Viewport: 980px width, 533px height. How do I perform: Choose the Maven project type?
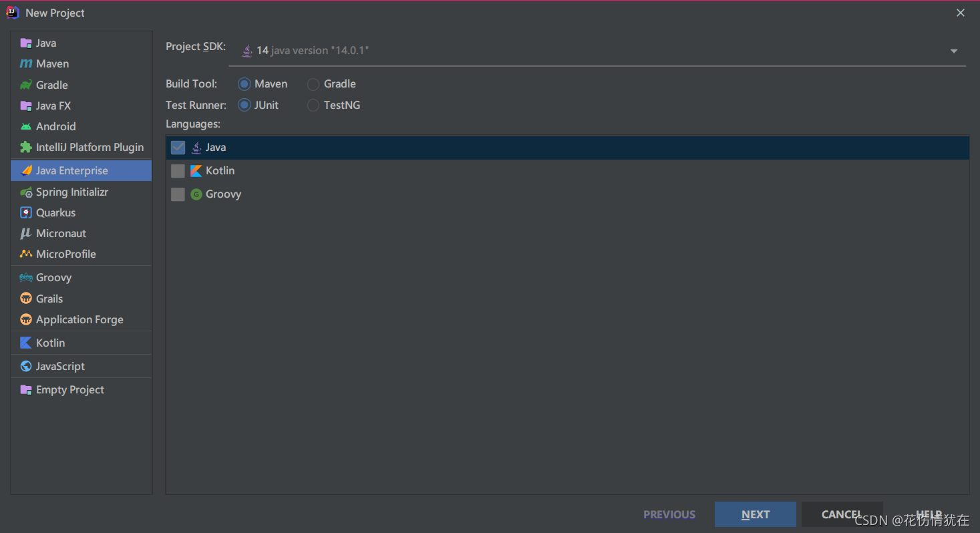[81, 63]
